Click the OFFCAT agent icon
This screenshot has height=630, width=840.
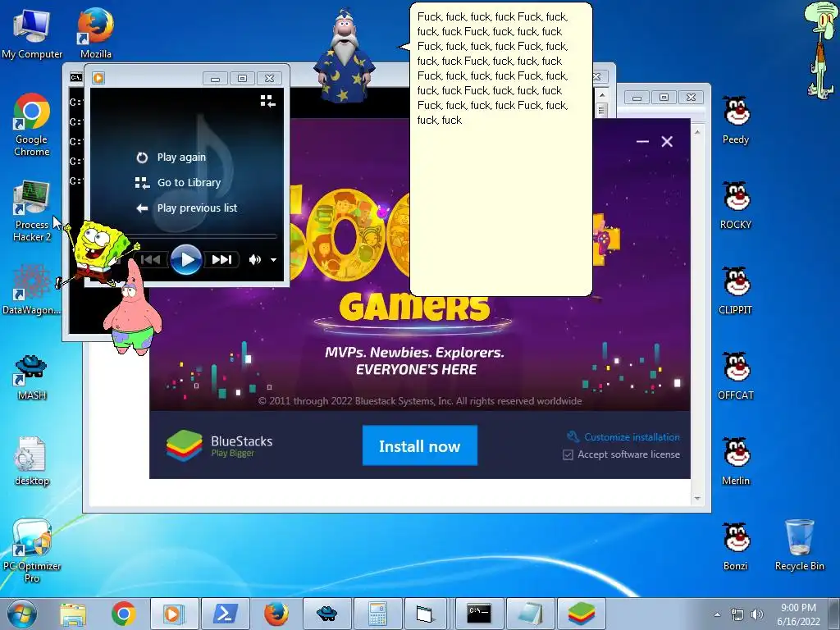tap(736, 376)
